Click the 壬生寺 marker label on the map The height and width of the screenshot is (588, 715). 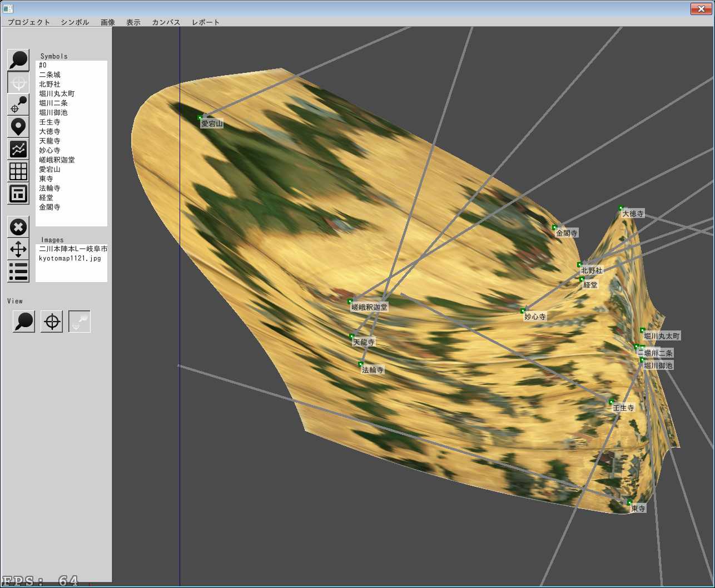tap(623, 408)
